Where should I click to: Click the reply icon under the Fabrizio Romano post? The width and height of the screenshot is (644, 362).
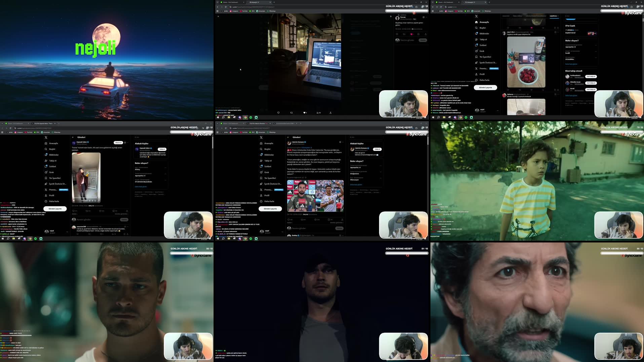[289, 220]
